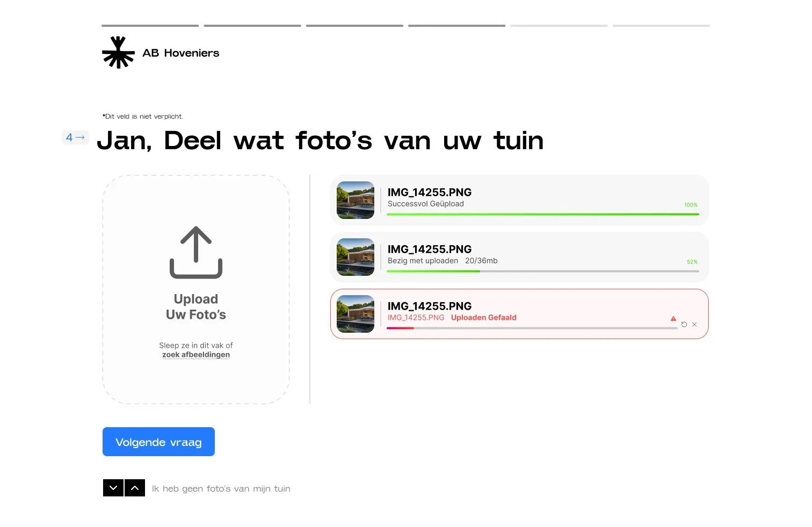This screenshot has width=812, height=527.
Task: Click the heading "Jan, Deel wat foto's van uw tuin"
Action: click(x=320, y=141)
